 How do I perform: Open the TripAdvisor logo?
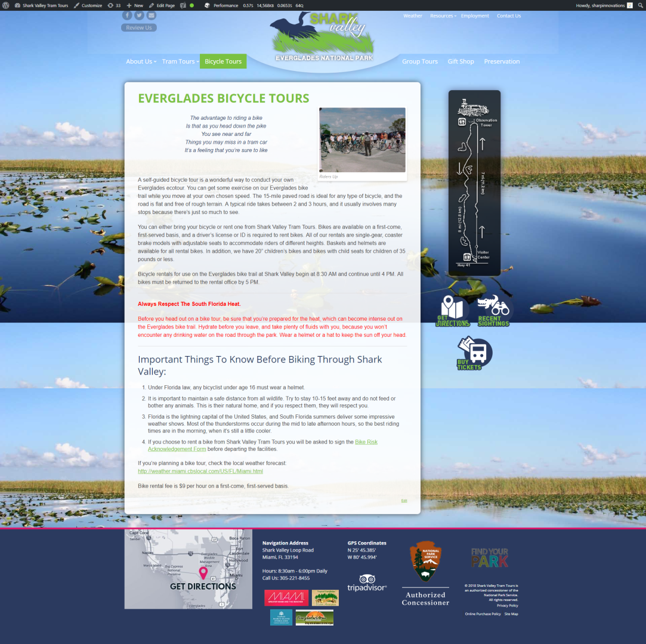coord(367,583)
